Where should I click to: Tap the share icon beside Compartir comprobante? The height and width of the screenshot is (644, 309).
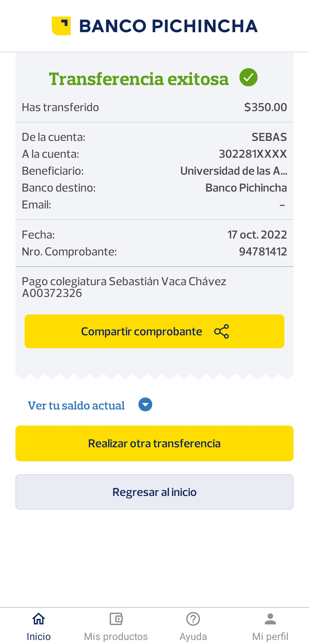pyautogui.click(x=221, y=331)
